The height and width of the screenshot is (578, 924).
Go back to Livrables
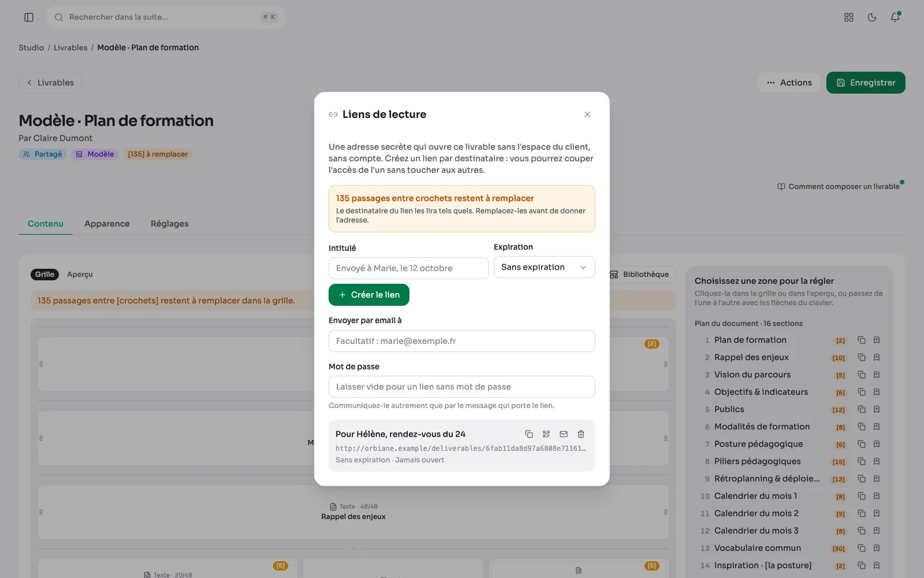point(50,83)
